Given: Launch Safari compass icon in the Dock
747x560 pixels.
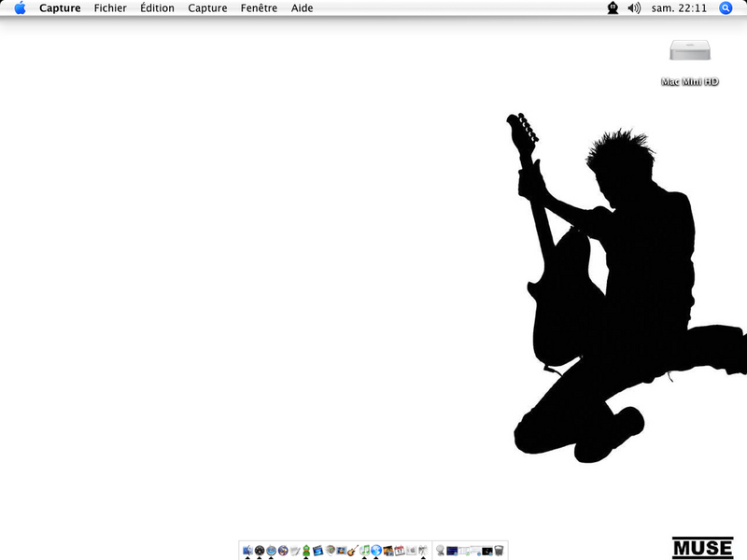Looking at the screenshot, I should tap(271, 551).
